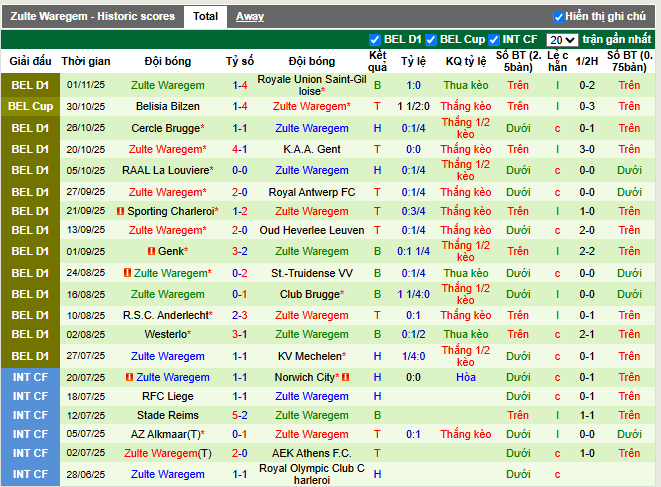Click the 2-3 score of Anderlecht match
Image resolution: width=661 pixels, height=487 pixels.
[x=240, y=315]
